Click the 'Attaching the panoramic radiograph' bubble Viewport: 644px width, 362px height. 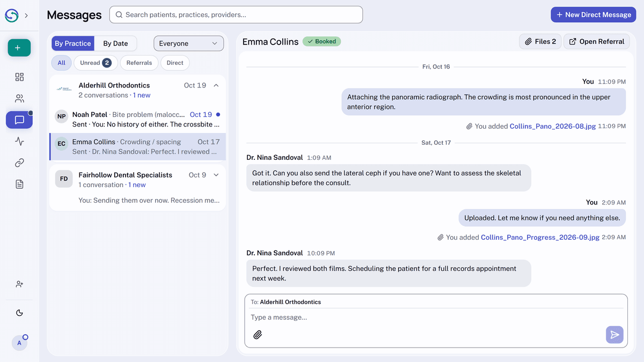pyautogui.click(x=484, y=102)
